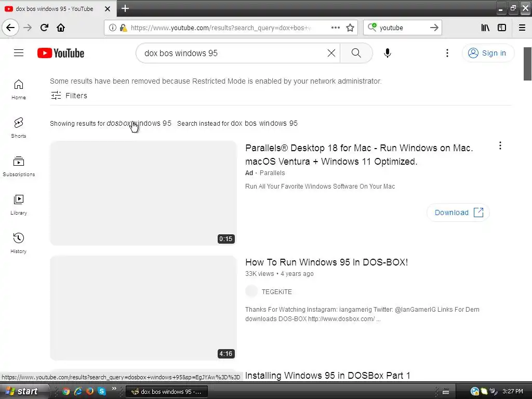The image size is (532, 399).
Task: Close the dox bos windows 95 tab
Action: [x=107, y=9]
